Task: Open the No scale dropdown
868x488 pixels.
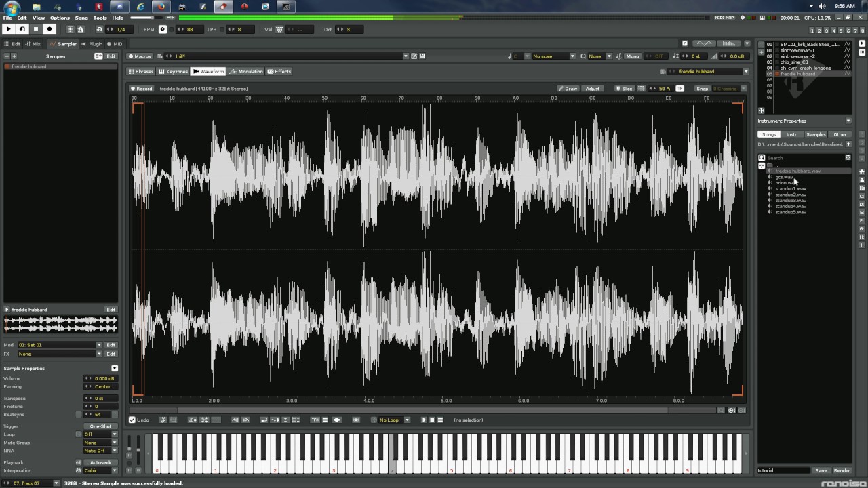Action: (553, 56)
